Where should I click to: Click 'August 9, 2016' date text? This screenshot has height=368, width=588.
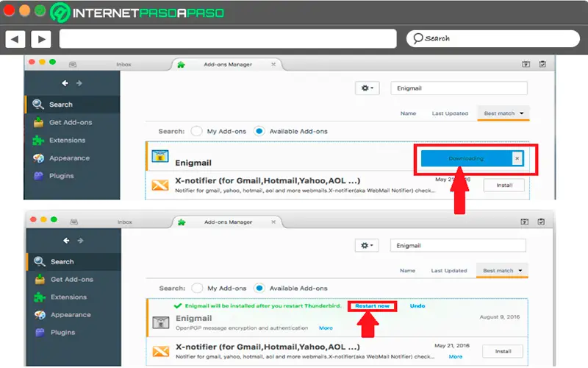pos(500,317)
